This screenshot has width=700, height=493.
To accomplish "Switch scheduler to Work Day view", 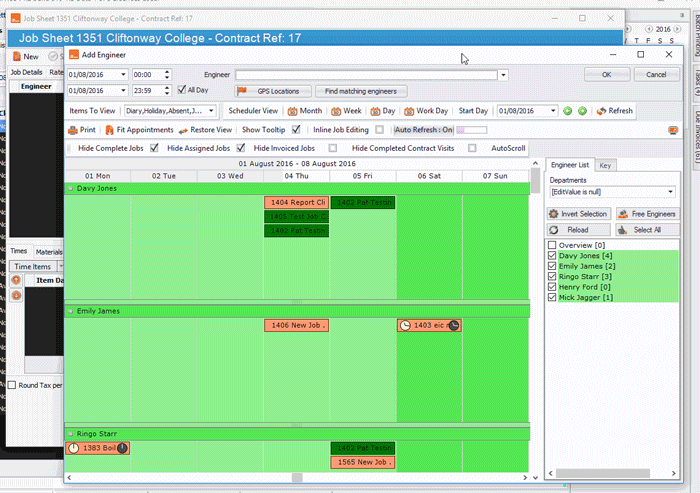I will point(426,111).
